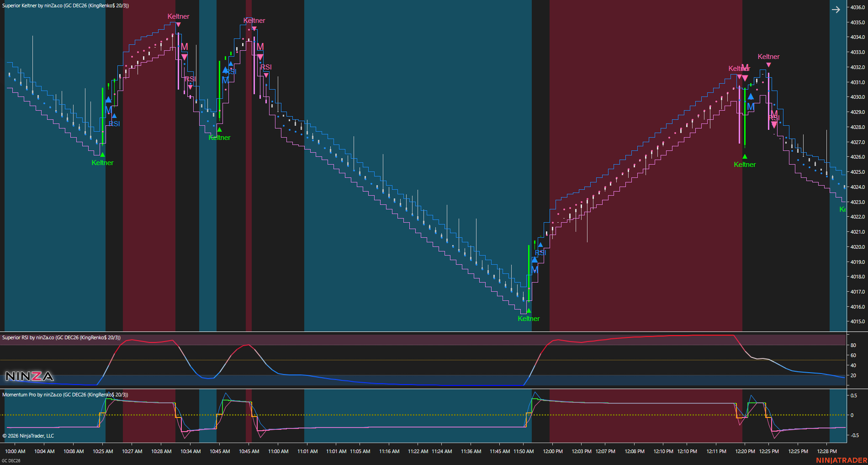868x465 pixels.
Task: Click the 2026 NinjaTrader, LLC copyright text
Action: tap(28, 436)
